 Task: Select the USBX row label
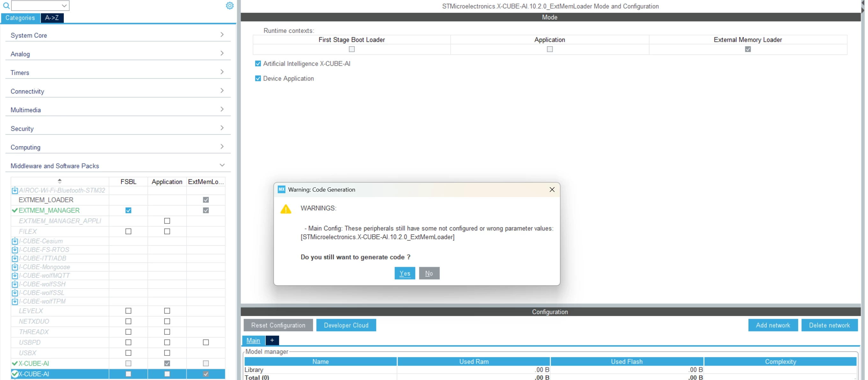28,353
